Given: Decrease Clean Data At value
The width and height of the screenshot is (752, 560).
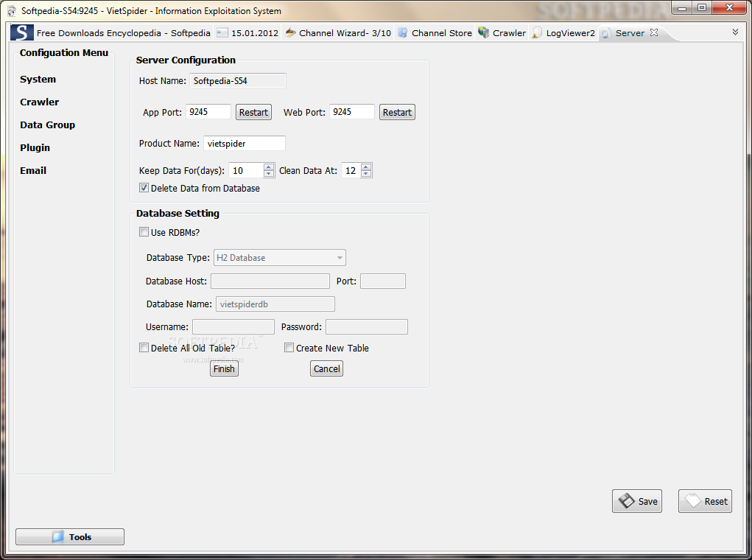Looking at the screenshot, I should tap(366, 174).
